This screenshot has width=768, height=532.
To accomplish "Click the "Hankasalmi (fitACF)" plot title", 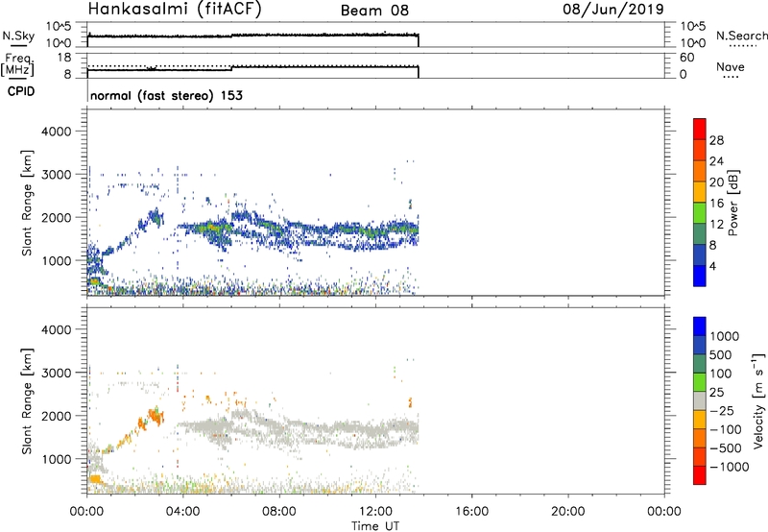I will click(x=175, y=10).
